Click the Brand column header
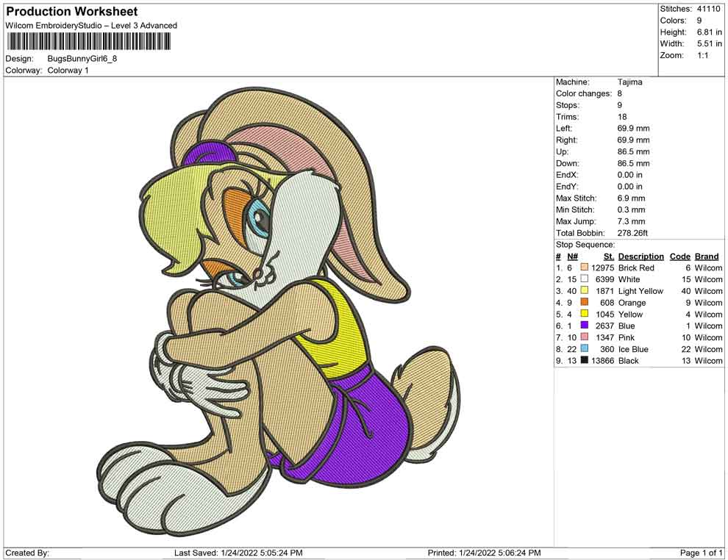This screenshot has width=728, height=560. click(x=707, y=256)
